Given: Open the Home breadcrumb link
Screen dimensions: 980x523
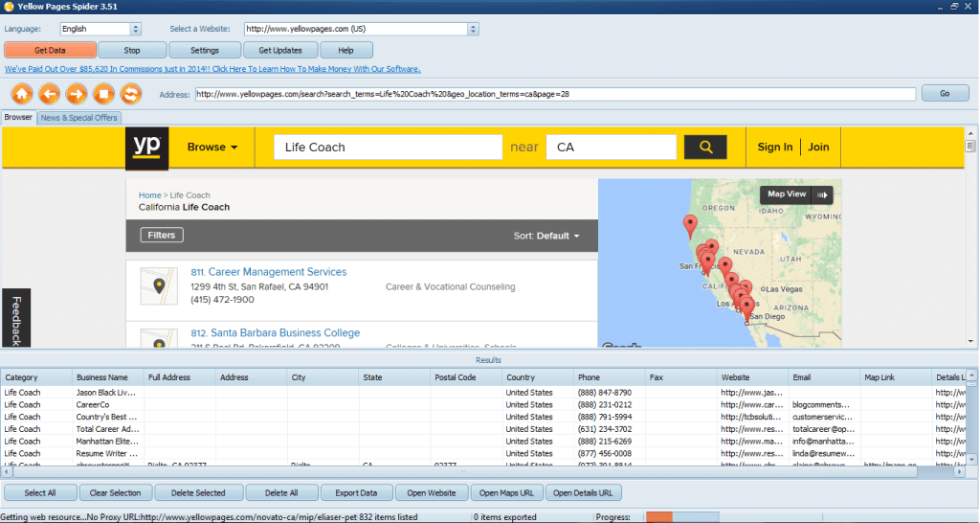Looking at the screenshot, I should (149, 195).
